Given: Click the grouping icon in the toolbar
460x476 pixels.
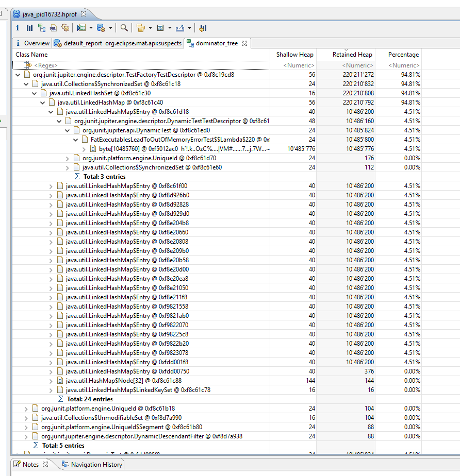Looking at the screenshot, I should 140,28.
